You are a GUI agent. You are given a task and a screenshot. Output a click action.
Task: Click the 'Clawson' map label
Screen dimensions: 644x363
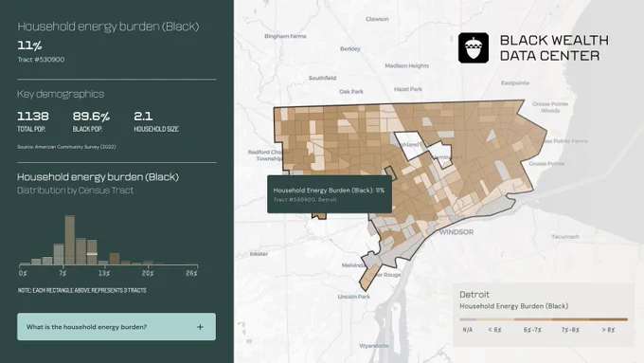click(x=377, y=19)
